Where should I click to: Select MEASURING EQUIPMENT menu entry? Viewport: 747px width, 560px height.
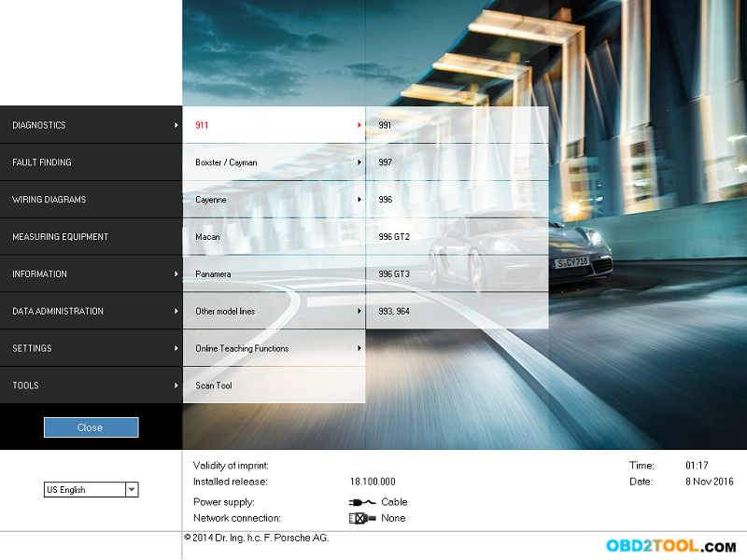click(91, 236)
